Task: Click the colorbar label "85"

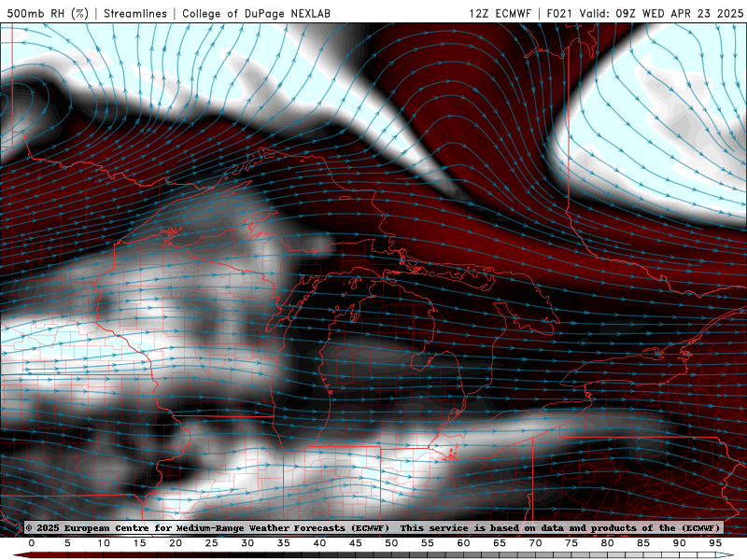Action: tap(643, 543)
